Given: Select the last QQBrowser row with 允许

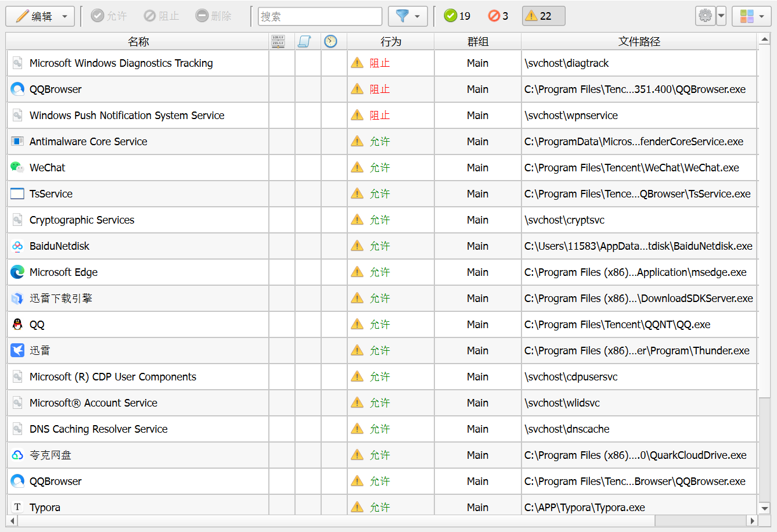Looking at the screenshot, I should click(x=382, y=481).
